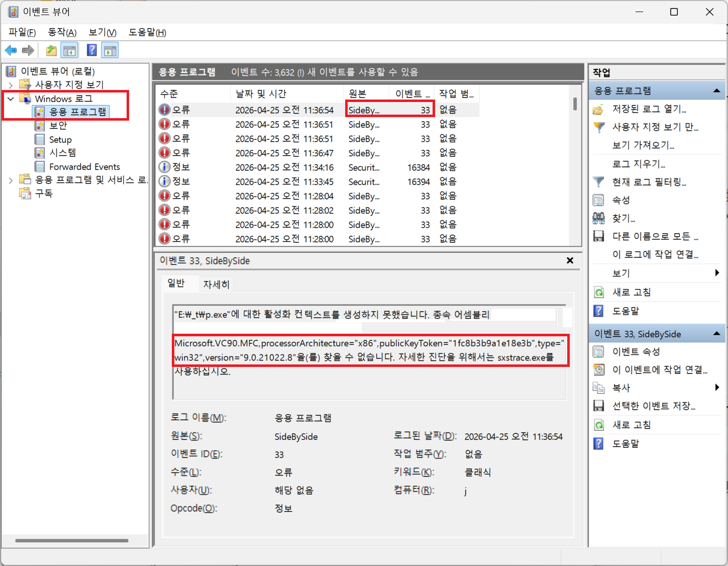Screen dimensions: 728x566
Task: Click the Help question mark toolbar icon
Action: tap(92, 50)
